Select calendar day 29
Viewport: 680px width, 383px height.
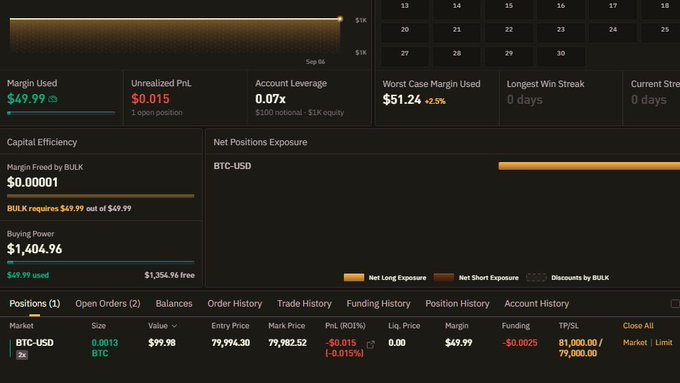509,56
